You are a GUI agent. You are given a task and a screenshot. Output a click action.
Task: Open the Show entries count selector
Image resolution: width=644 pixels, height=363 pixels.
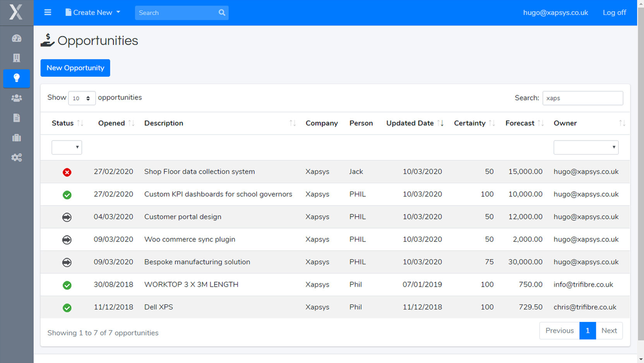pos(82,98)
